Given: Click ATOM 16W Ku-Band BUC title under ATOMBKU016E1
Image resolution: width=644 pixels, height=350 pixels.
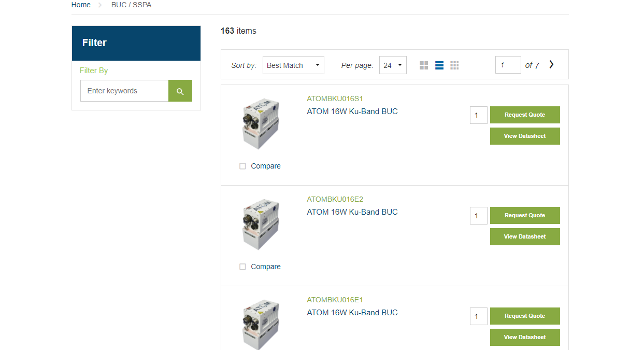Looking at the screenshot, I should (x=352, y=313).
